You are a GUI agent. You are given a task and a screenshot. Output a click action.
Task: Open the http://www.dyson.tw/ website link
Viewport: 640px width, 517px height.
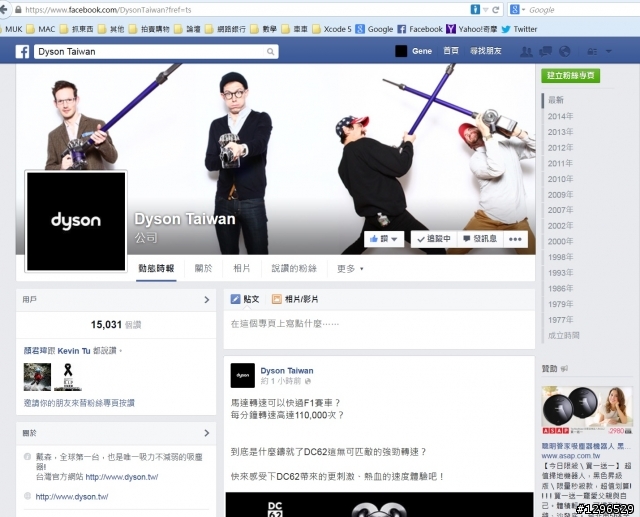click(x=72, y=497)
